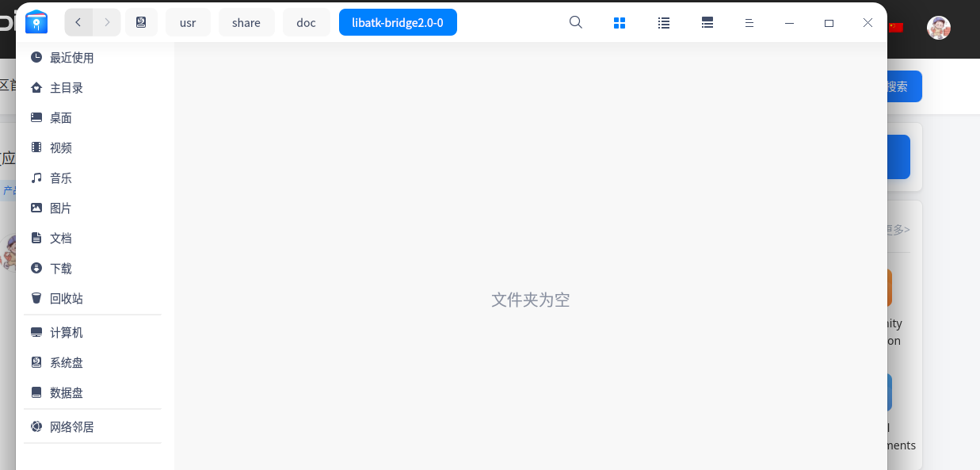Switch to list view mode
The width and height of the screenshot is (980, 470).
(x=663, y=22)
